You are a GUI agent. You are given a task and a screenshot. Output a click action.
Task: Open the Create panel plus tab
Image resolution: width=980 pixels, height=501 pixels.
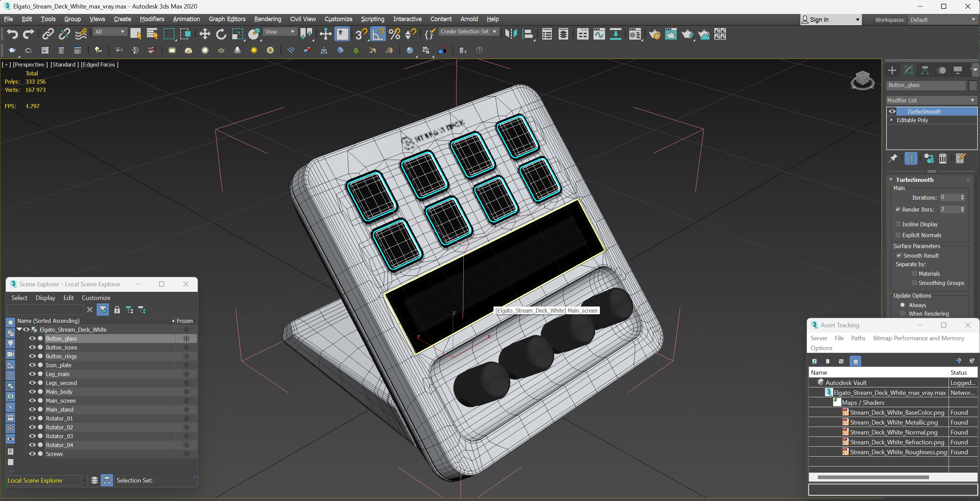click(x=892, y=70)
